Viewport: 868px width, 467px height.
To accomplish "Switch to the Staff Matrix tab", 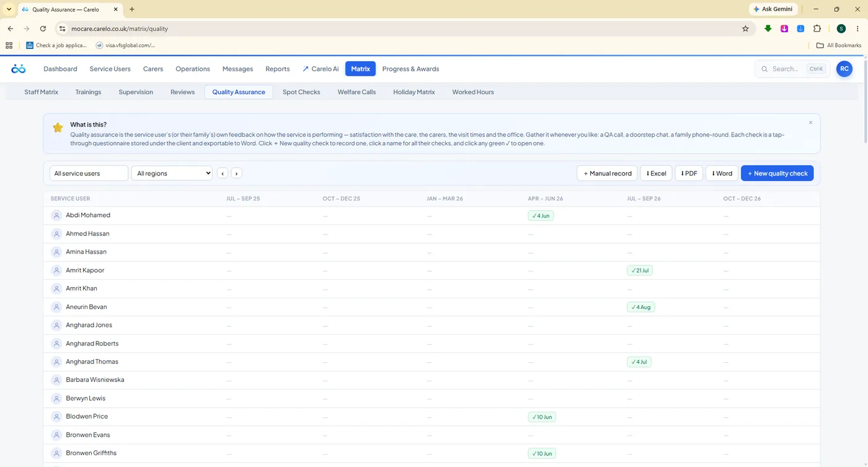I will click(x=42, y=92).
